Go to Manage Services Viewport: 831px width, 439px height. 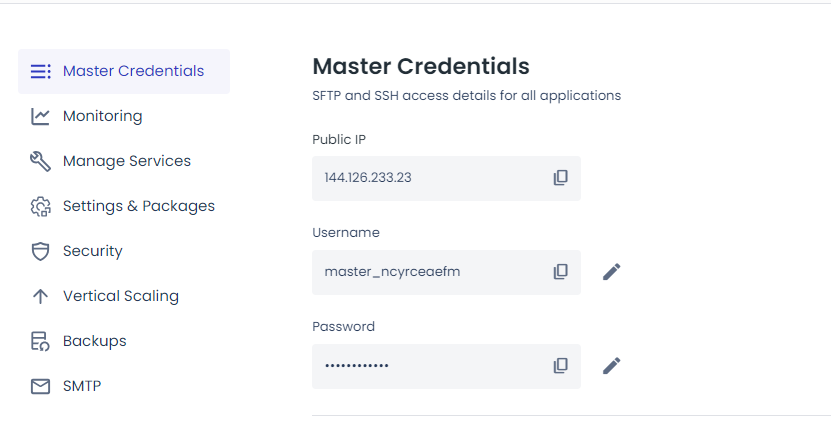[126, 161]
